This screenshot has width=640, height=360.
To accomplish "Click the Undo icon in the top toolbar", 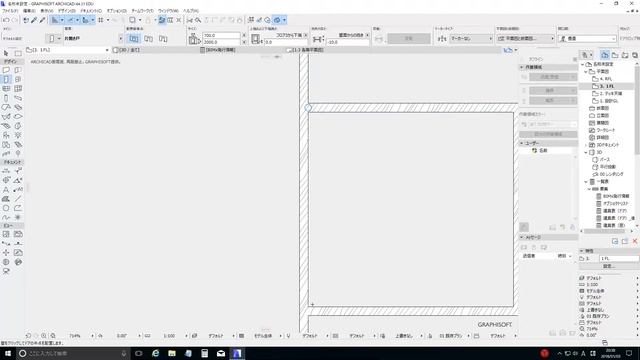I will click(x=6, y=20).
